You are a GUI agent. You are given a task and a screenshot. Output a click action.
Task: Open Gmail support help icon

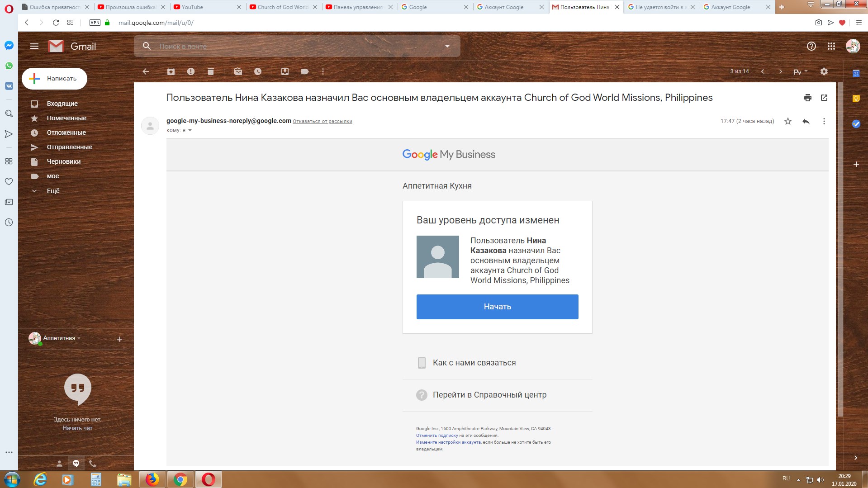(x=811, y=46)
